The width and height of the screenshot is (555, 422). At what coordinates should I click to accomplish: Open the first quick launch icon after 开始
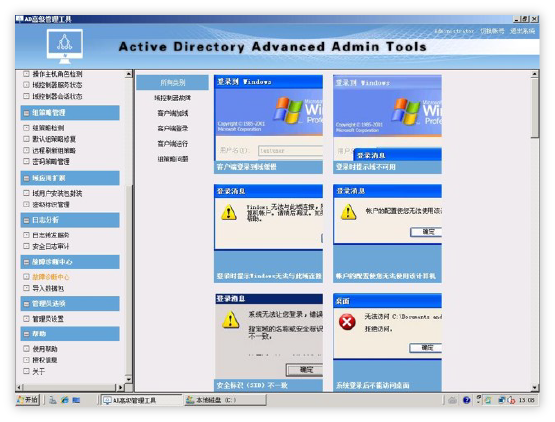click(53, 400)
